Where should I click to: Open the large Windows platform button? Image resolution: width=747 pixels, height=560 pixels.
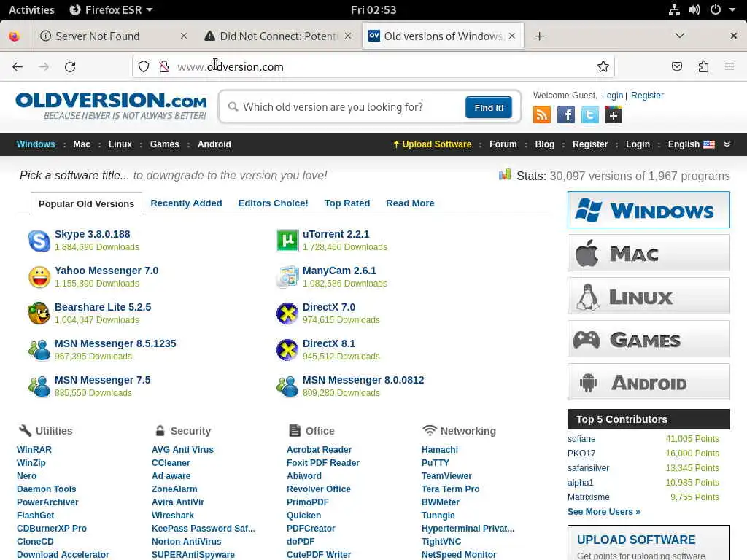click(x=649, y=209)
